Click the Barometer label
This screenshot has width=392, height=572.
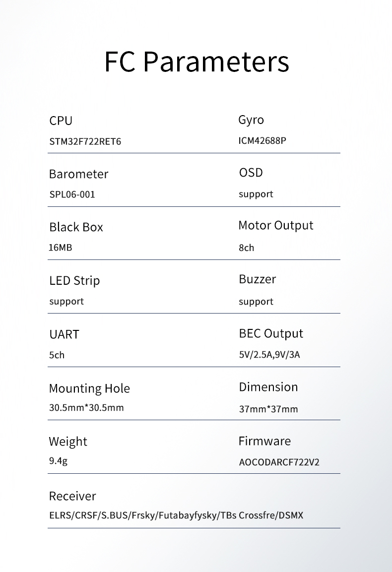78,174
